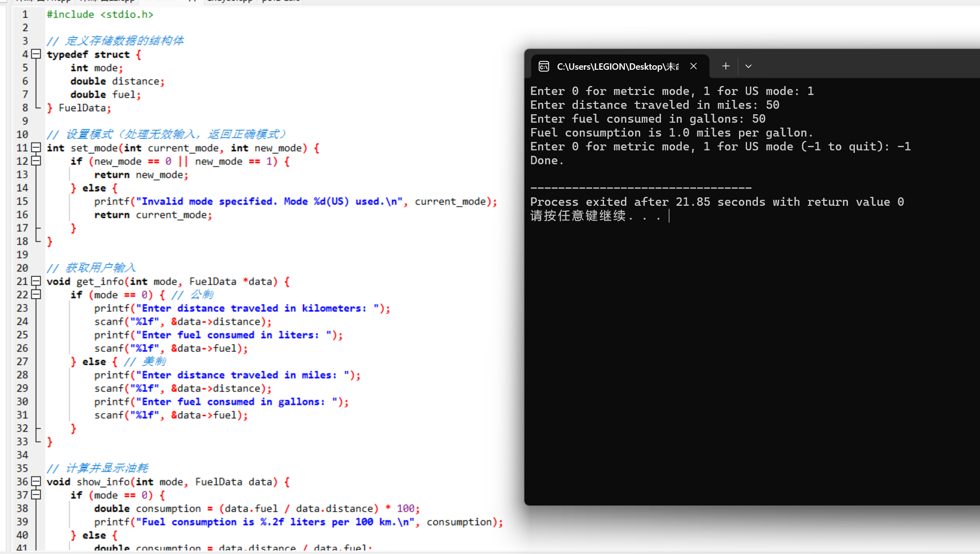
Task: Collapse the typedef struct fold at line 4
Action: pyautogui.click(x=36, y=54)
